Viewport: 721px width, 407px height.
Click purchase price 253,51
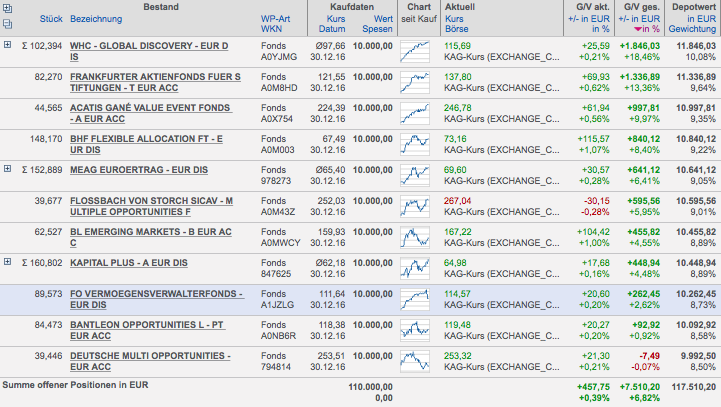pyautogui.click(x=331, y=356)
